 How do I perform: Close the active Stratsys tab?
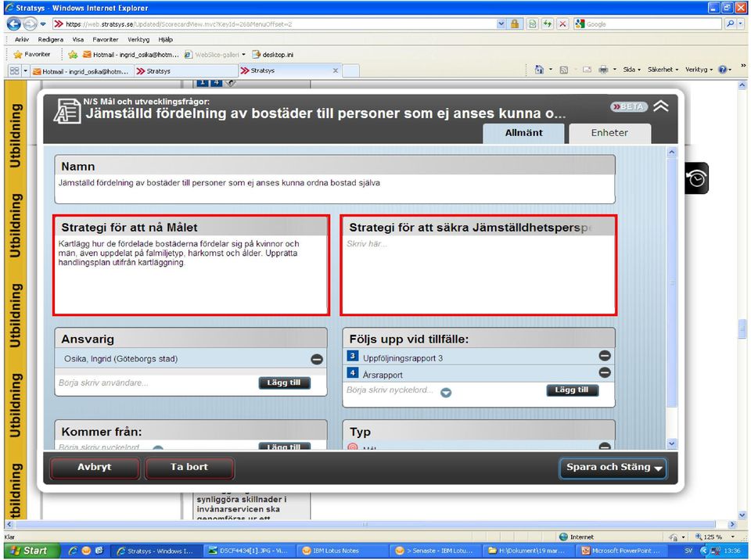[x=336, y=70]
